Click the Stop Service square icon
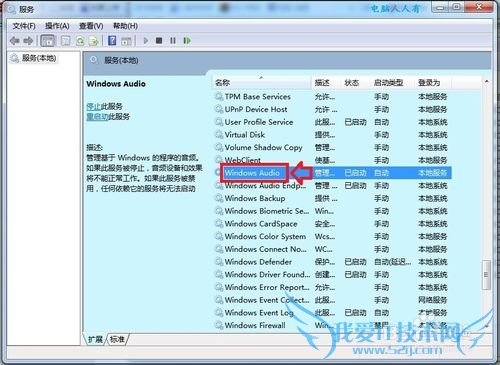Image resolution: width=500 pixels, height=365 pixels. pos(159,41)
